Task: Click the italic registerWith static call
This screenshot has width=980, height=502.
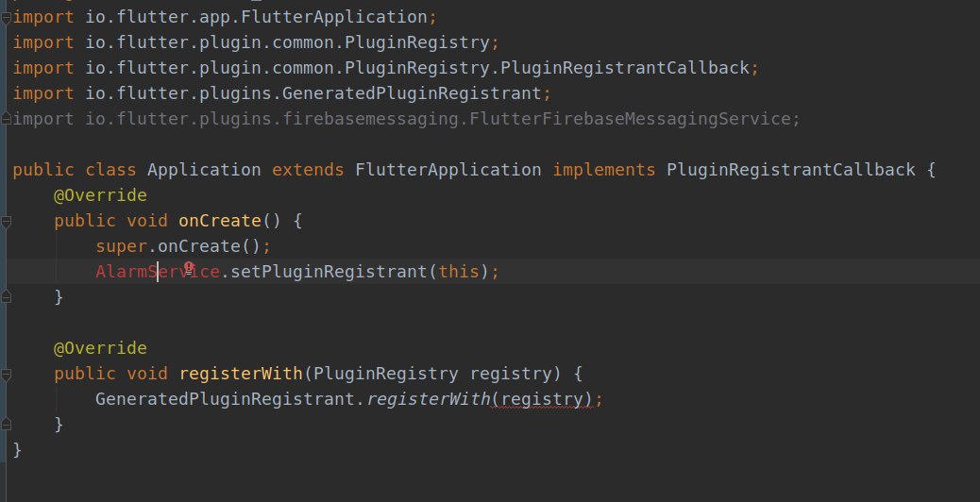Action: click(428, 398)
